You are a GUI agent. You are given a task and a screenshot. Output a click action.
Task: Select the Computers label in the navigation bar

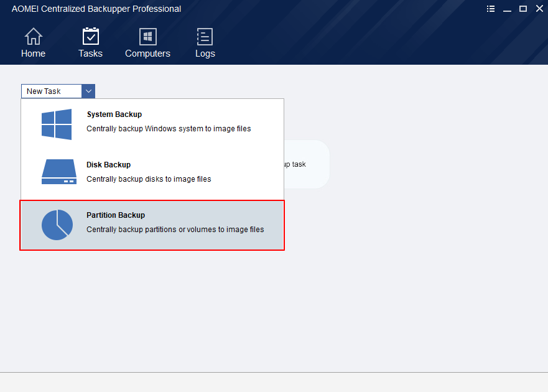[148, 54]
